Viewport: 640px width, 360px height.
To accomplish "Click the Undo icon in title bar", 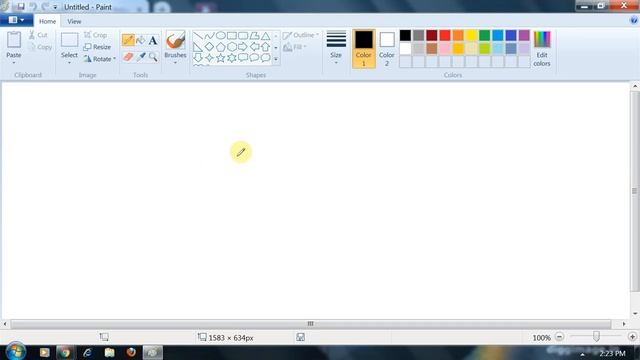I will coord(33,7).
